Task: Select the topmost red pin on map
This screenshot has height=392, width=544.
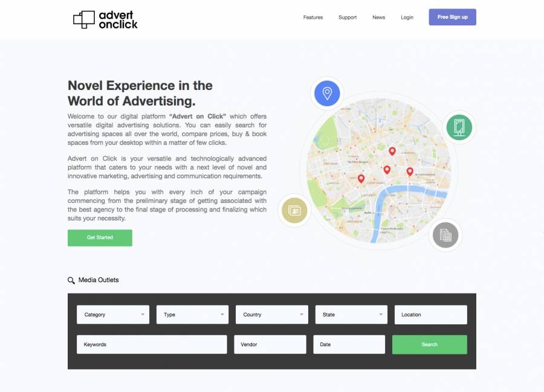Action: click(x=392, y=151)
